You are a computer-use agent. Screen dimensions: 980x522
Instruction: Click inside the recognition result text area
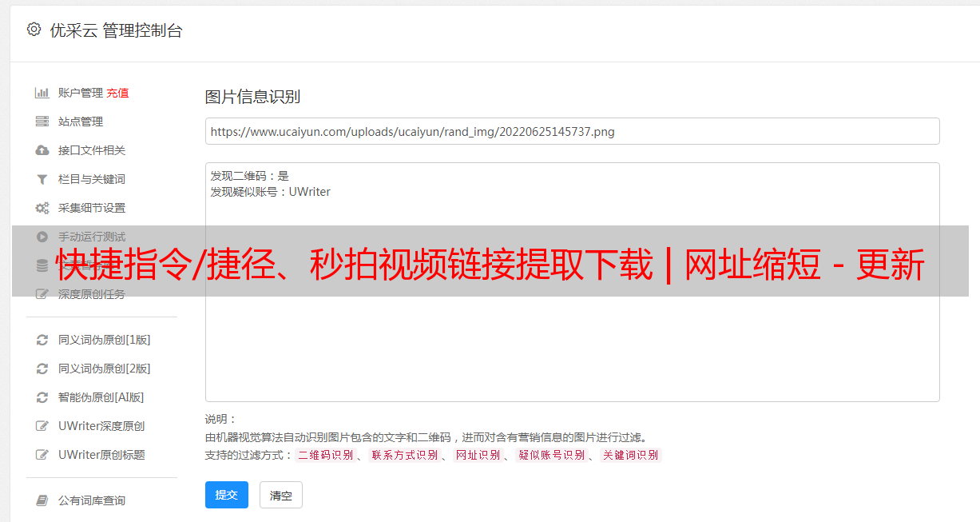(x=572, y=282)
